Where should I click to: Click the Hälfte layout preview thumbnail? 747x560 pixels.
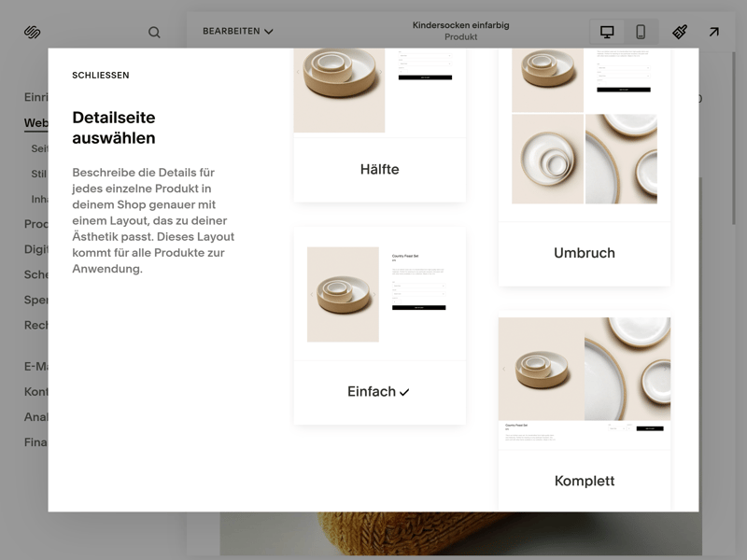380,92
